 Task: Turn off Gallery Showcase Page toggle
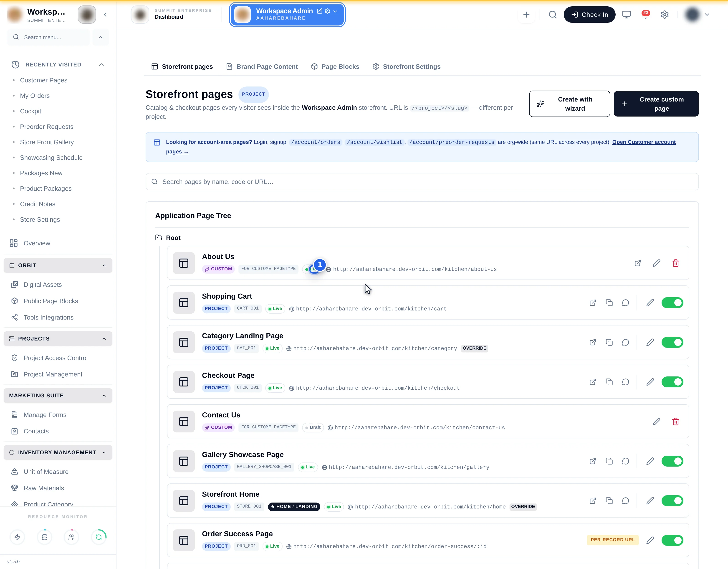[x=672, y=461]
